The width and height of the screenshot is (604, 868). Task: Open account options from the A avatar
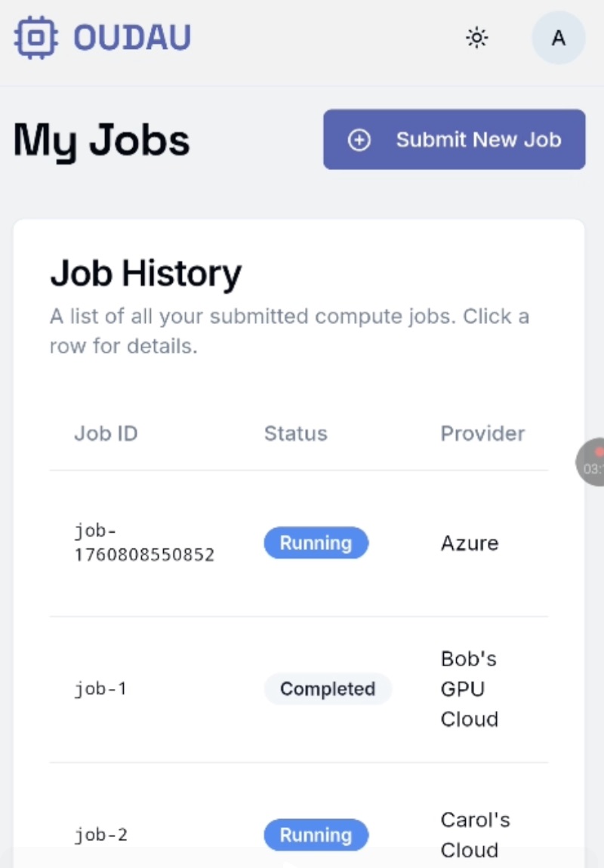click(x=558, y=38)
